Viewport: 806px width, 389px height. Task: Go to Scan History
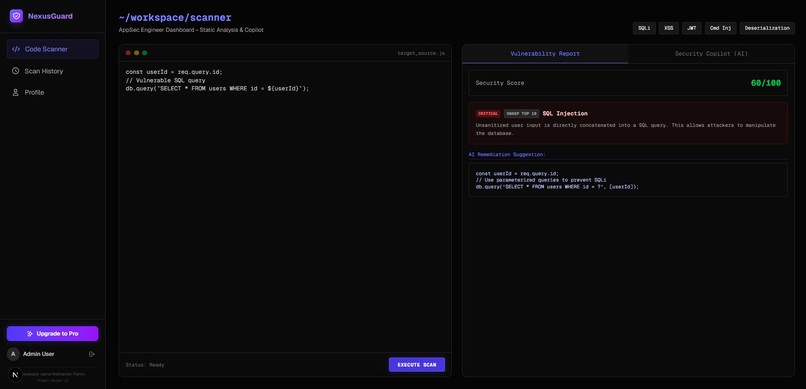52,71
